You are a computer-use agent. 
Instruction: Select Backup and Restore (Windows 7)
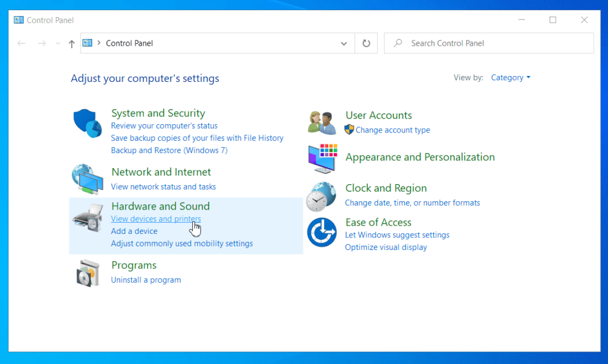tap(169, 150)
